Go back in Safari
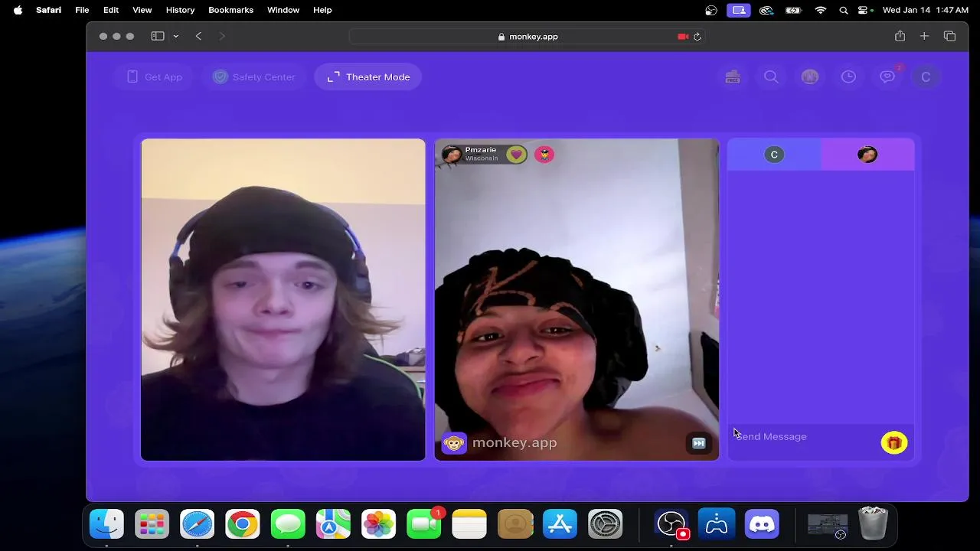The width and height of the screenshot is (980, 551). point(198,36)
